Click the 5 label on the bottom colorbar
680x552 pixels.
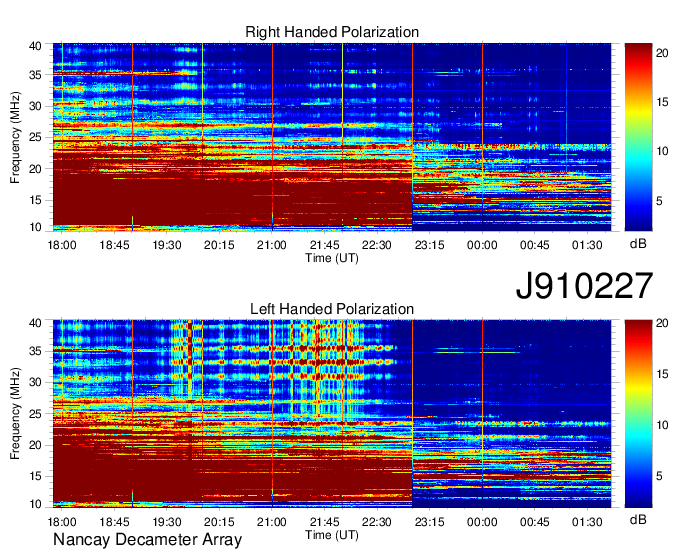coord(659,477)
